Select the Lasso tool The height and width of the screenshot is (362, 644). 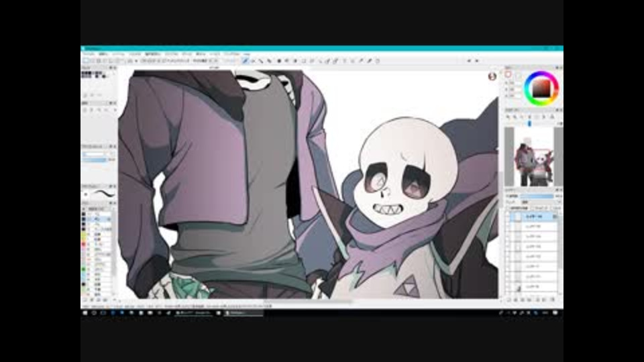click(312, 61)
